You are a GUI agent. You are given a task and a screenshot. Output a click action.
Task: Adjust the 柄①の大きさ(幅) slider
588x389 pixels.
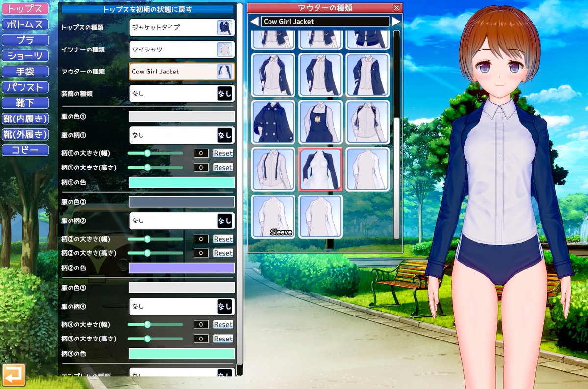click(147, 153)
